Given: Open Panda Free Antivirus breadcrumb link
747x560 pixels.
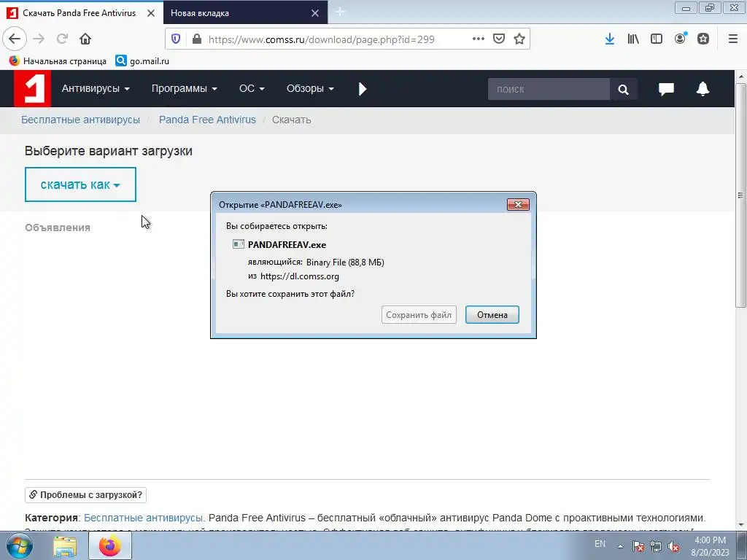Looking at the screenshot, I should pos(207,120).
